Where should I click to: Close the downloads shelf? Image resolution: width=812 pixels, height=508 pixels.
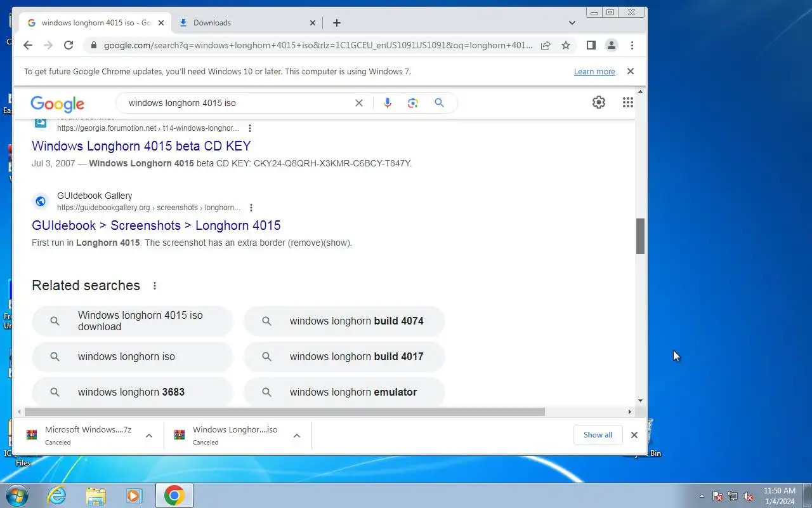click(634, 435)
